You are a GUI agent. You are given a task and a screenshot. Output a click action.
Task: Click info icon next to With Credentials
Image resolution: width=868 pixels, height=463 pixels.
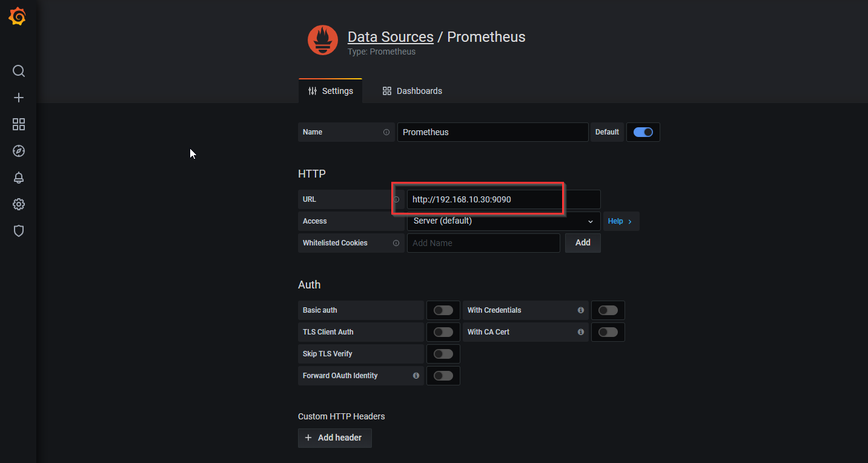(x=581, y=310)
